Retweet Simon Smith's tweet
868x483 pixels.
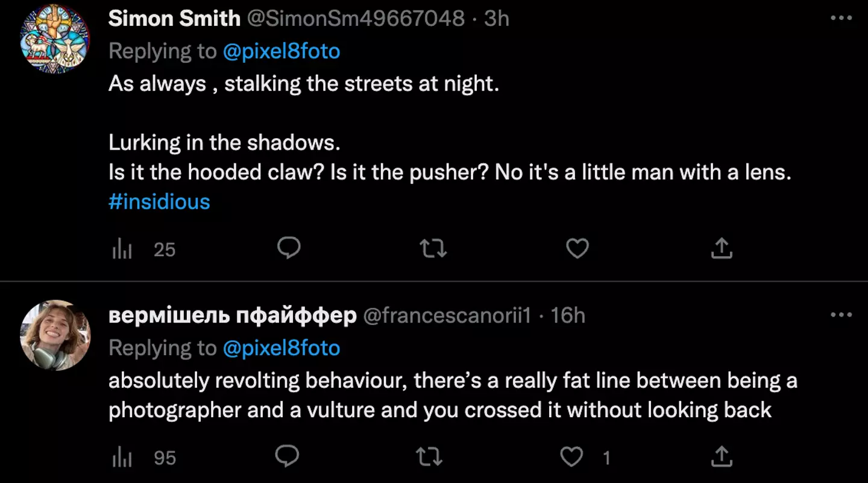tap(433, 248)
